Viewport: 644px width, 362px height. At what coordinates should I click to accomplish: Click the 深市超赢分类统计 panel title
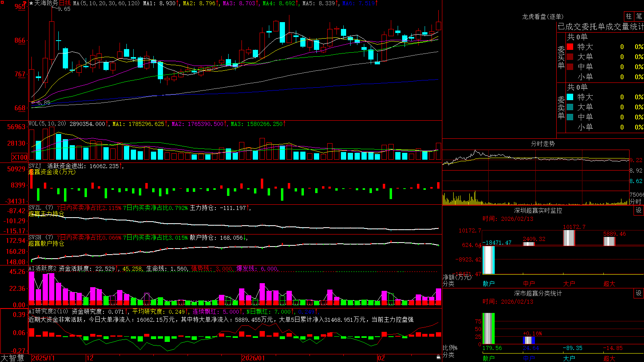click(x=538, y=293)
